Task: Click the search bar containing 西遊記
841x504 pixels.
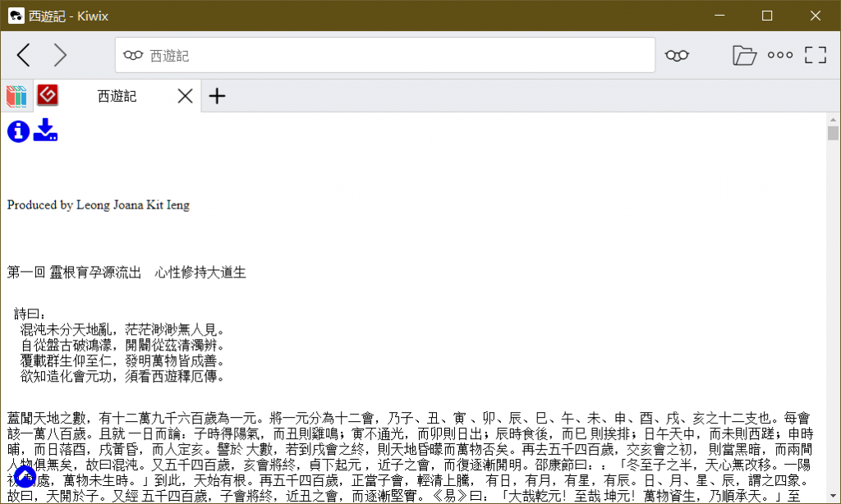Action: tap(385, 55)
